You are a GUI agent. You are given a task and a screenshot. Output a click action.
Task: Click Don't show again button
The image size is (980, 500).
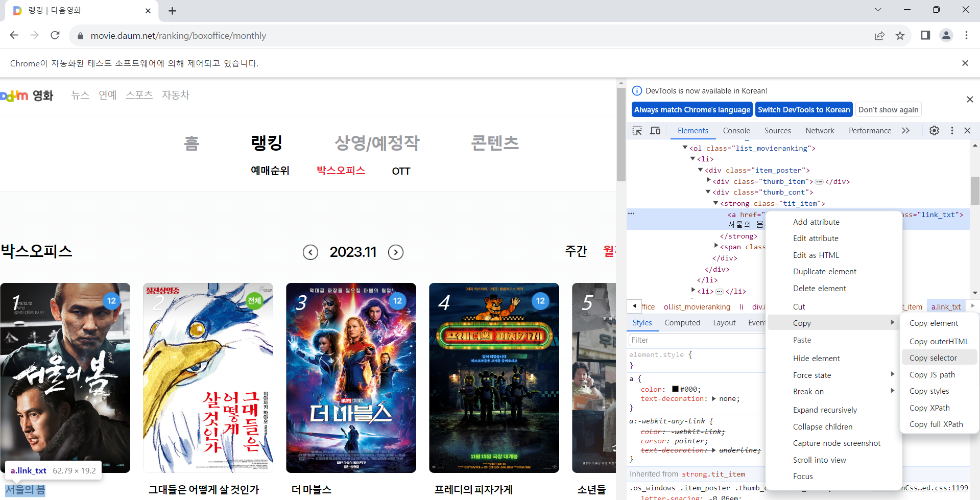tap(888, 110)
